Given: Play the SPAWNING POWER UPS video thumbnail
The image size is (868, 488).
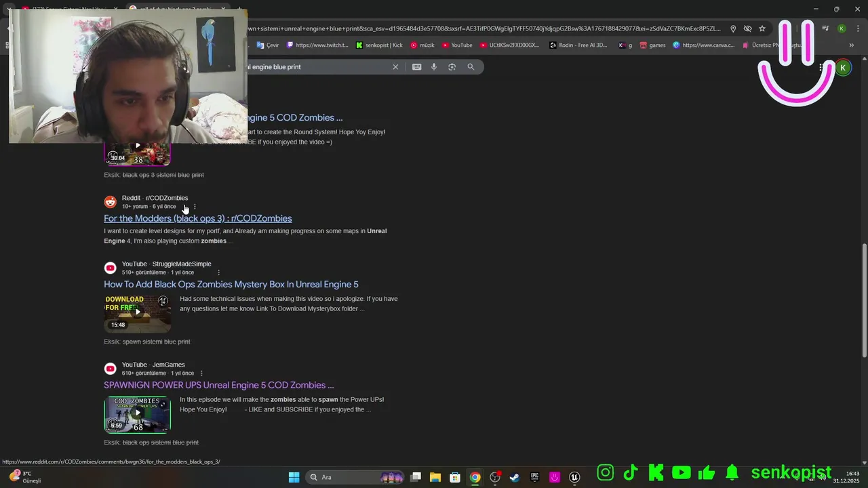Looking at the screenshot, I should tap(137, 414).
